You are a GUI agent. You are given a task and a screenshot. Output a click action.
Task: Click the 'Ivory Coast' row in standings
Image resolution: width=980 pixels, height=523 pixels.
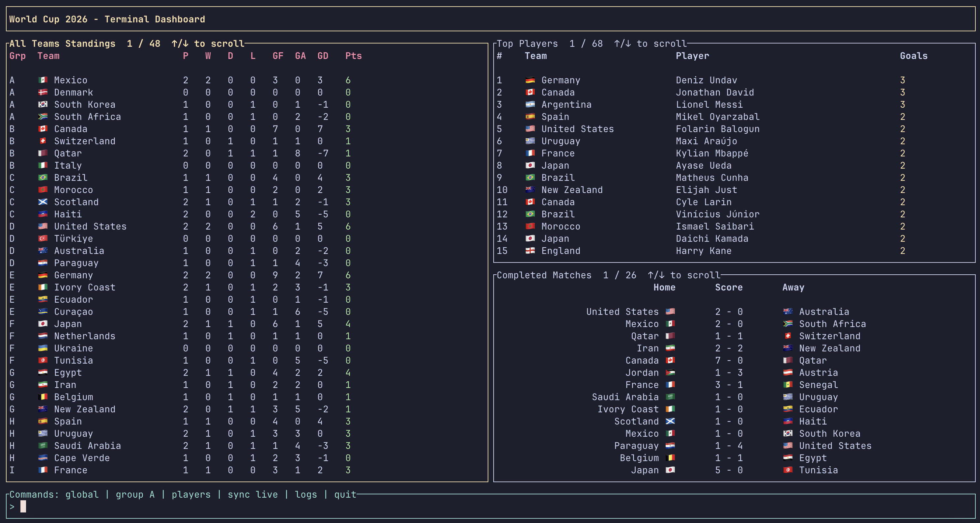tap(247, 287)
